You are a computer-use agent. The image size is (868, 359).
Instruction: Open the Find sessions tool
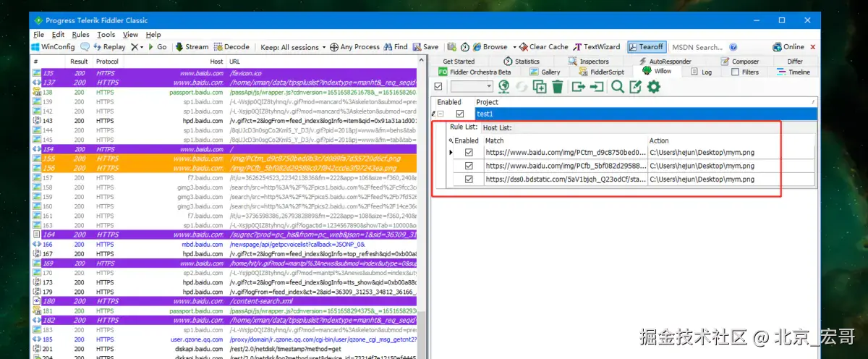click(x=395, y=47)
